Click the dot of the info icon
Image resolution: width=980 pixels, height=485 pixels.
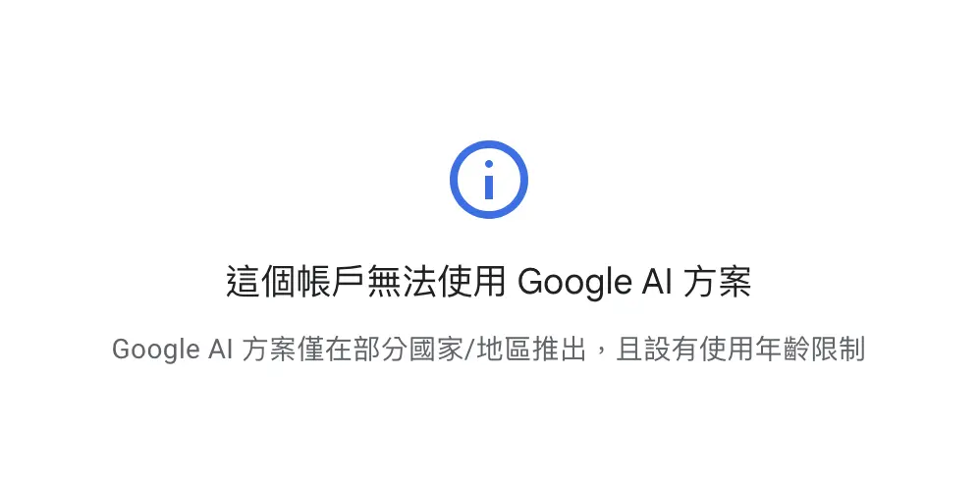click(x=489, y=164)
